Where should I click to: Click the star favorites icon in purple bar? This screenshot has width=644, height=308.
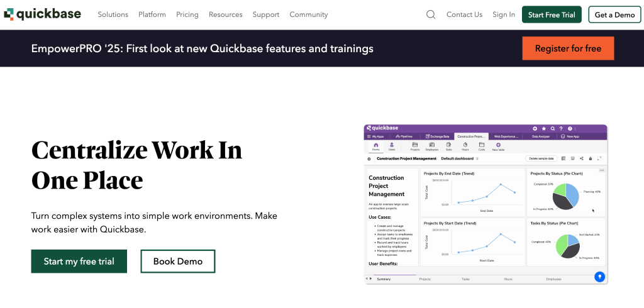point(544,128)
